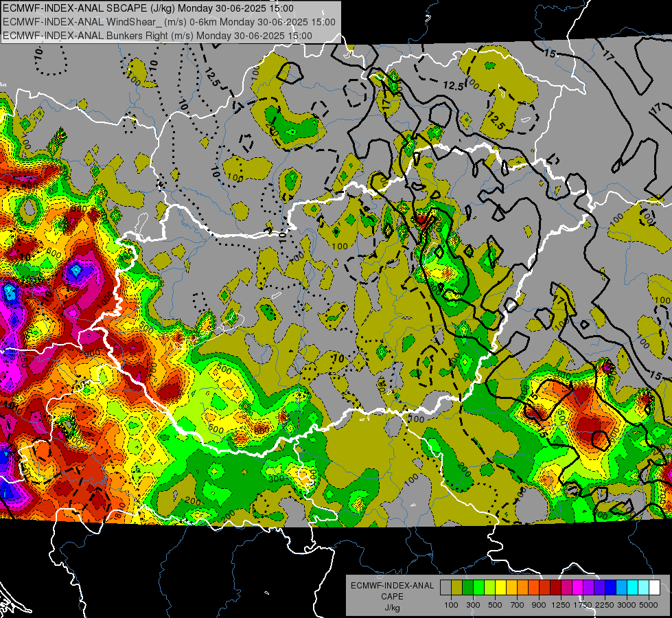The width and height of the screenshot is (672, 618).
Task: Click the Bunkers Right title line
Action: (x=157, y=36)
